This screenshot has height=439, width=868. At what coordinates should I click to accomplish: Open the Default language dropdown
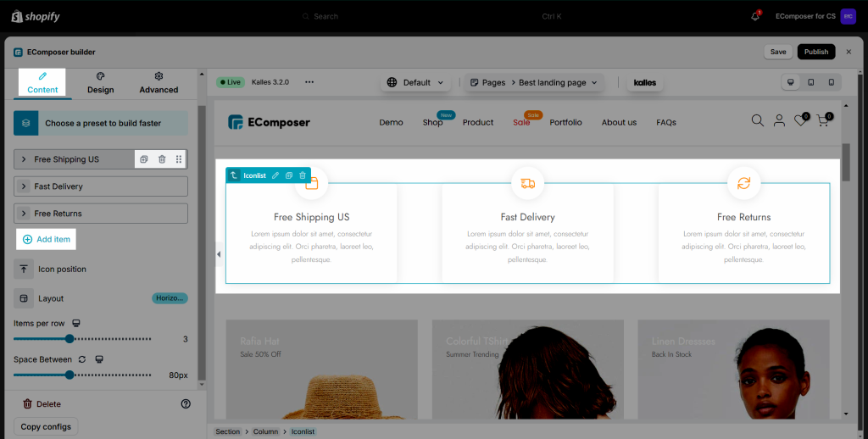(415, 82)
